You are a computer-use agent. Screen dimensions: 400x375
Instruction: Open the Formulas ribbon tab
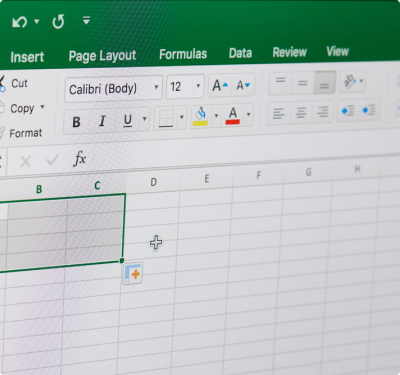(183, 54)
